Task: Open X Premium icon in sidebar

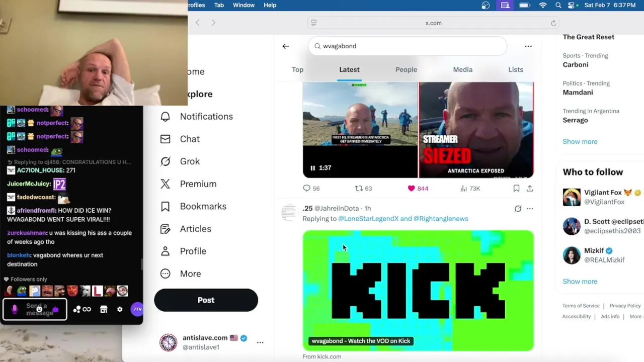Action: pyautogui.click(x=165, y=184)
